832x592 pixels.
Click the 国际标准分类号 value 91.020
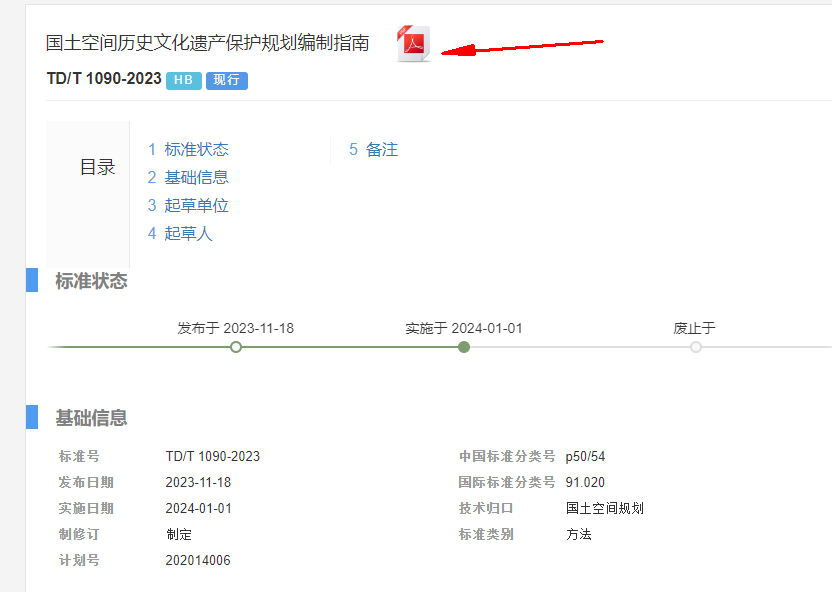pos(585,482)
